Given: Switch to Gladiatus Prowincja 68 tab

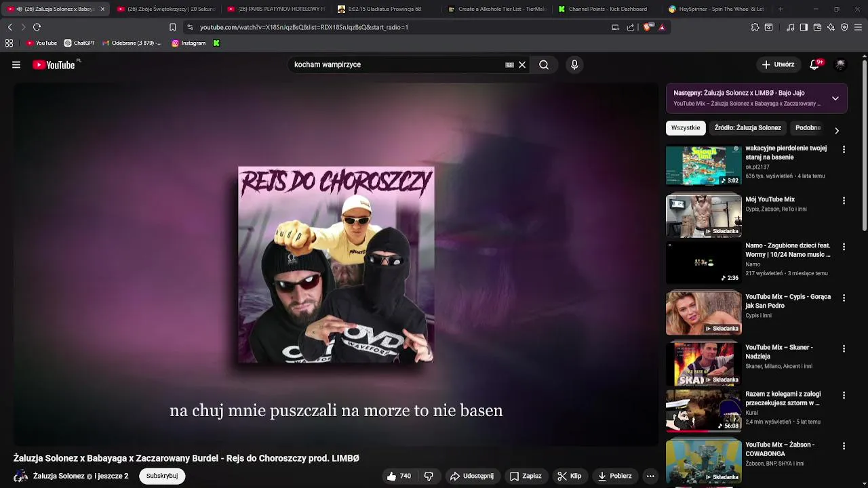Looking at the screenshot, I should pyautogui.click(x=386, y=9).
